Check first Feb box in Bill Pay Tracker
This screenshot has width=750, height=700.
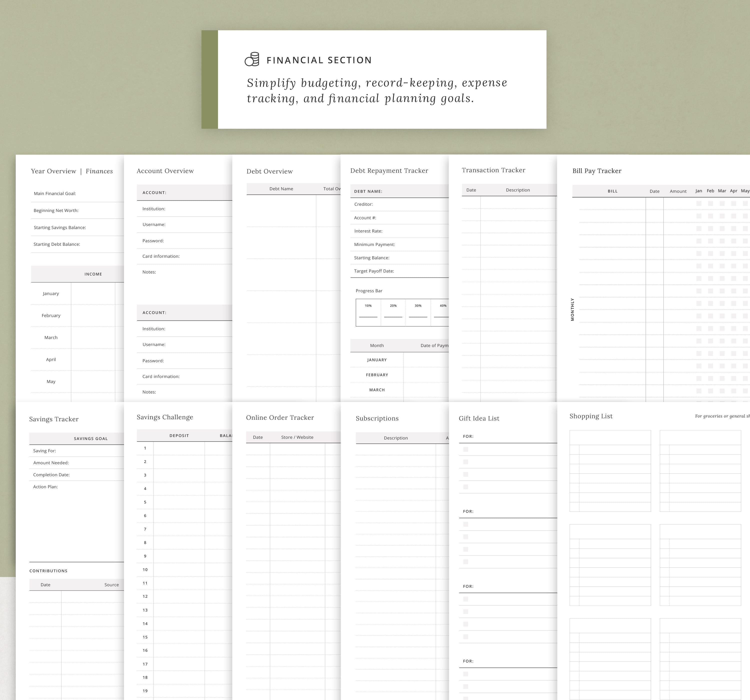pyautogui.click(x=710, y=203)
